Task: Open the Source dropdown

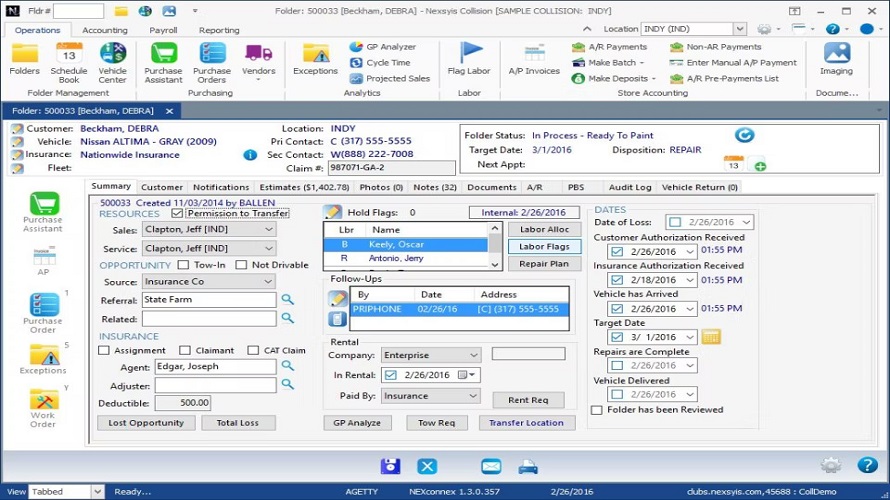Action: pos(268,281)
